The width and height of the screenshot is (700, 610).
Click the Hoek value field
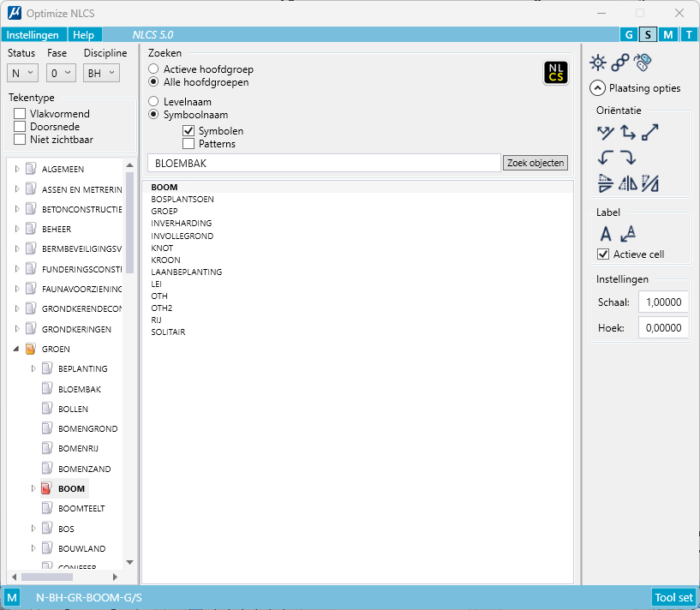point(663,328)
